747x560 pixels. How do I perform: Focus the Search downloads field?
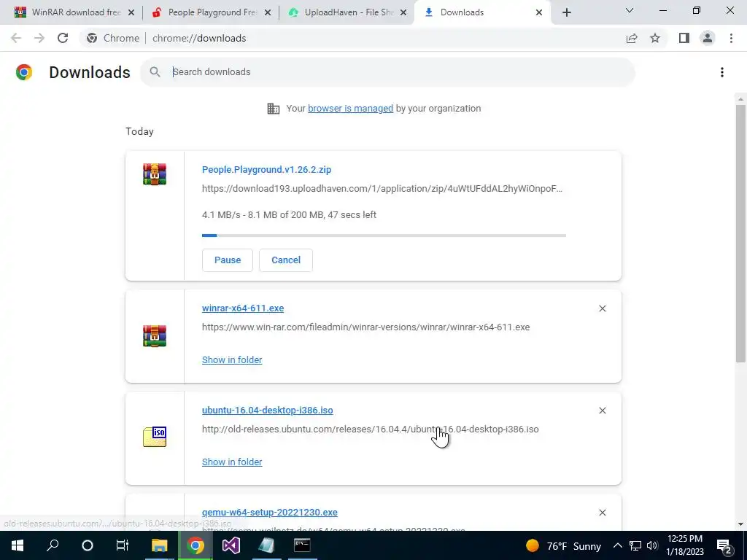(x=387, y=72)
